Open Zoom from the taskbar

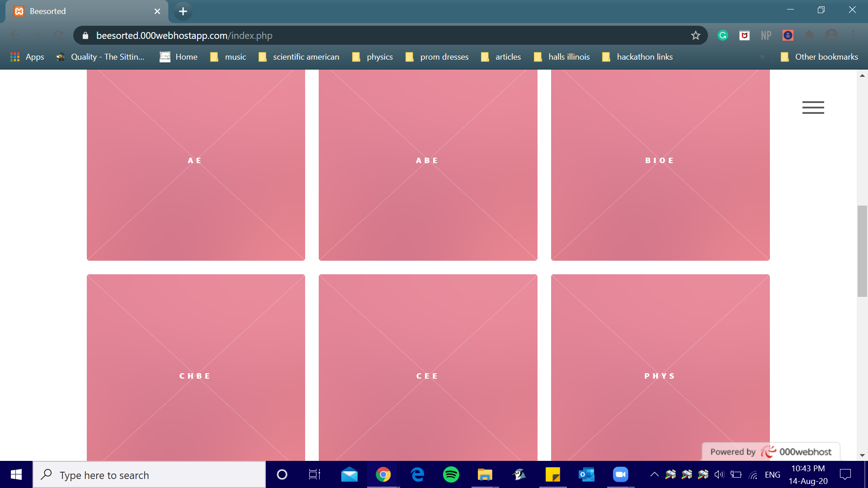click(x=620, y=474)
